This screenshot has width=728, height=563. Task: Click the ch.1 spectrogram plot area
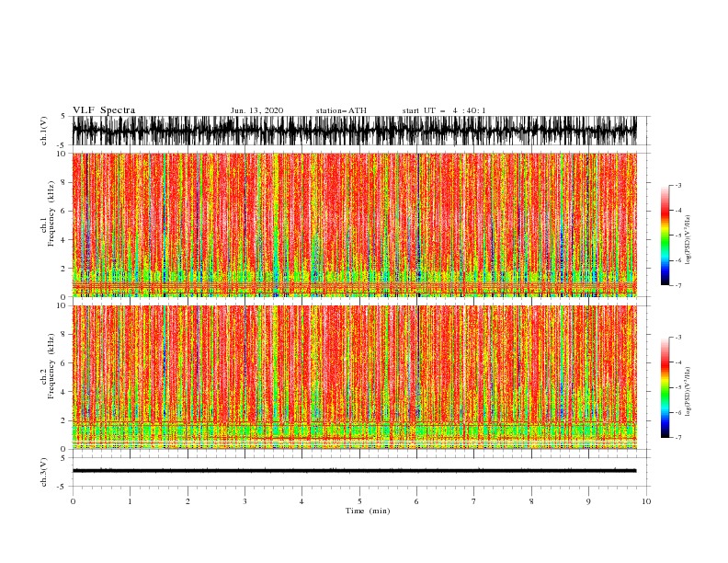354,224
